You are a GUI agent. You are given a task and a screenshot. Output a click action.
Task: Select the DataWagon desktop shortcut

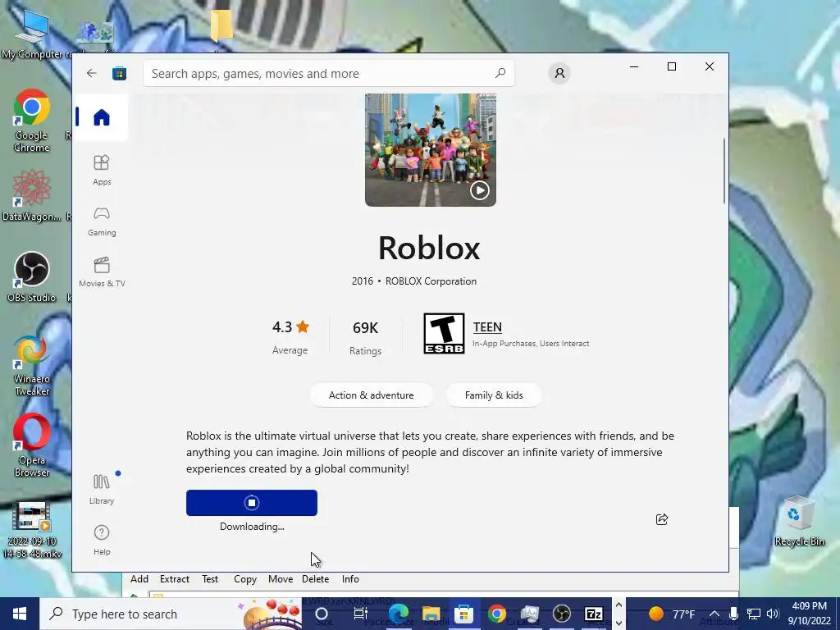32,195
